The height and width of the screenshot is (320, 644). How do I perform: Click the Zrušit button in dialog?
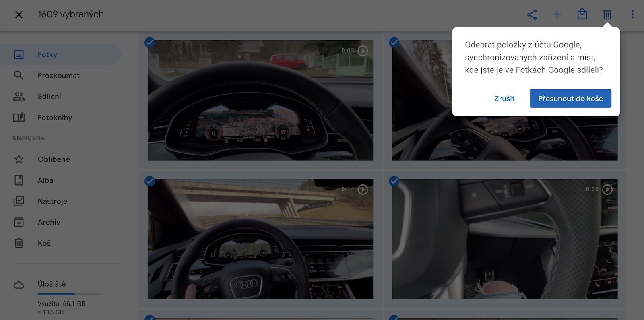(504, 99)
